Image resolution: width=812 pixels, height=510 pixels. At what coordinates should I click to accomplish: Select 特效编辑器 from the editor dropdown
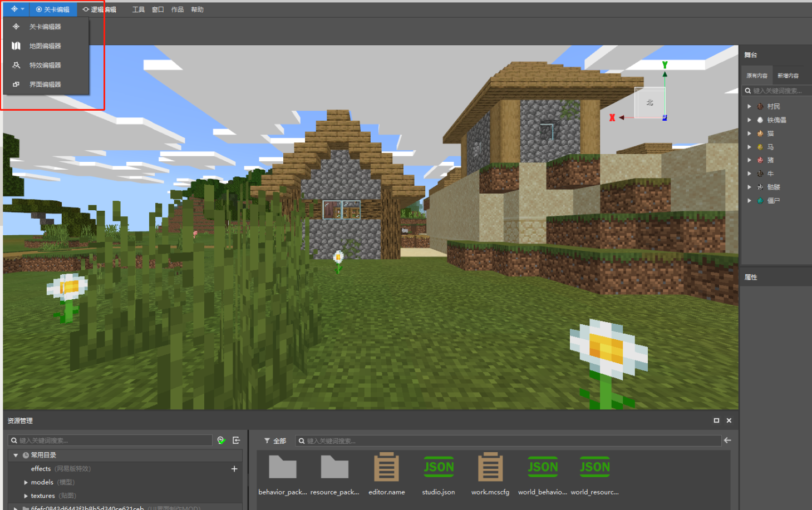pyautogui.click(x=46, y=65)
